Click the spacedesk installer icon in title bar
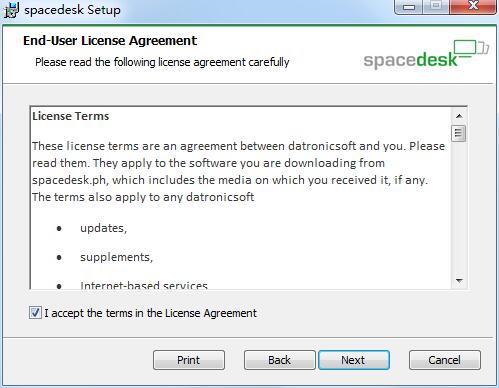Viewport: 499px width, 388px height. pyautogui.click(x=11, y=9)
